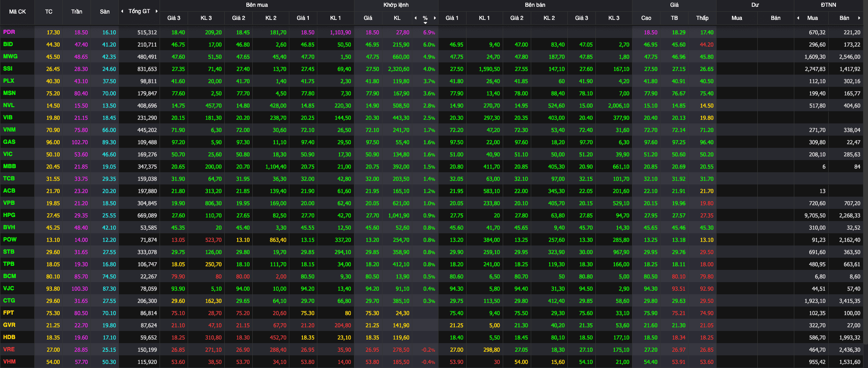Choose the VHM ticker

tap(9, 362)
